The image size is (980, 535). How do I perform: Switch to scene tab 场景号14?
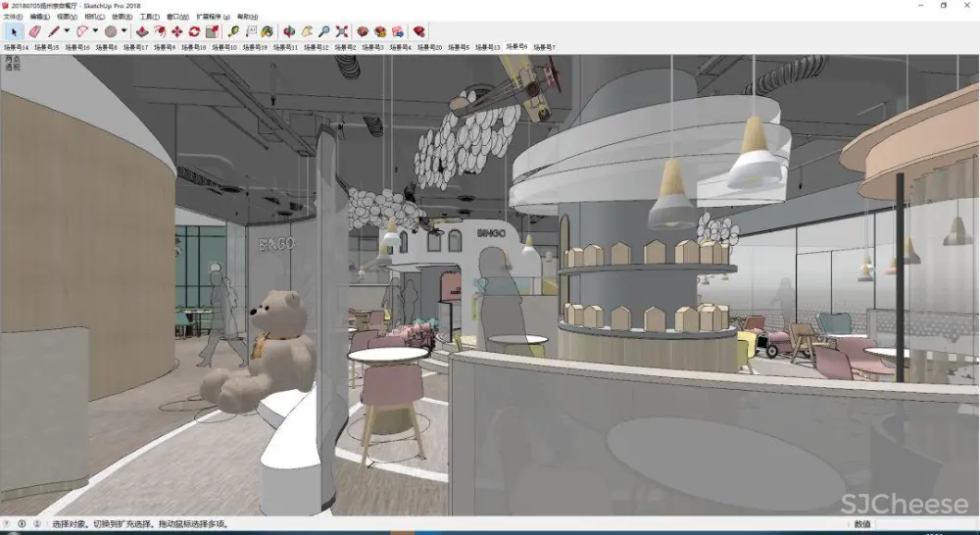16,47
